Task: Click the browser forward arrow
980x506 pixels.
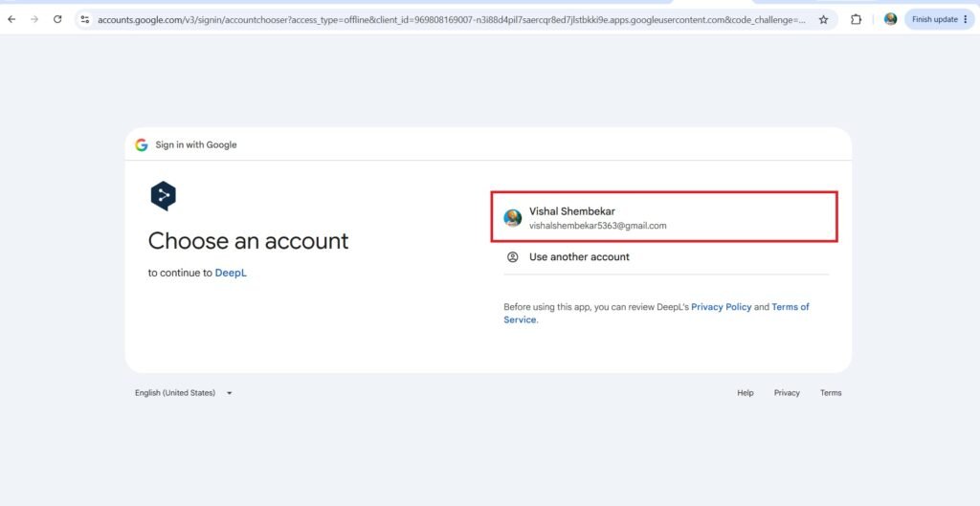Action: [x=34, y=19]
